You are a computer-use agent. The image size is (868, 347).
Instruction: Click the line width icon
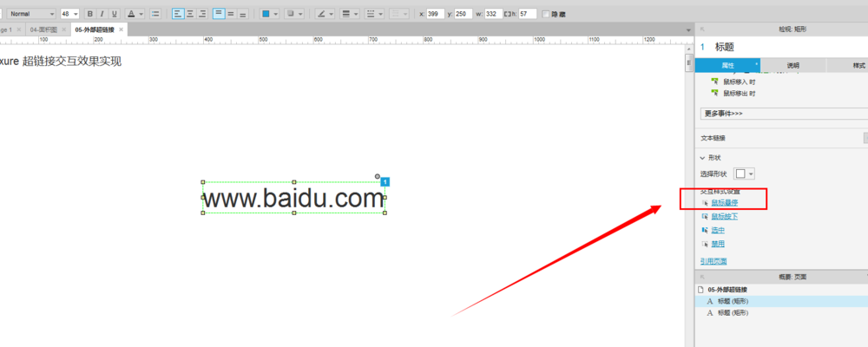pyautogui.click(x=345, y=14)
